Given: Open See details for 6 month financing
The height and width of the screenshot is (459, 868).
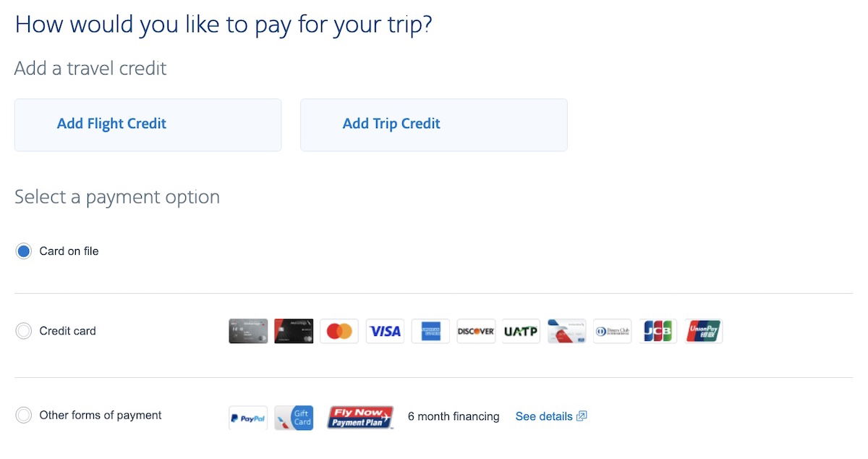Looking at the screenshot, I should (543, 416).
